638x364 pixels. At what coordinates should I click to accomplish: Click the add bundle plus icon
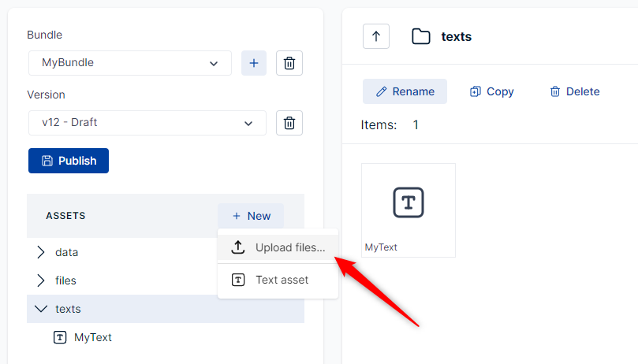(253, 63)
